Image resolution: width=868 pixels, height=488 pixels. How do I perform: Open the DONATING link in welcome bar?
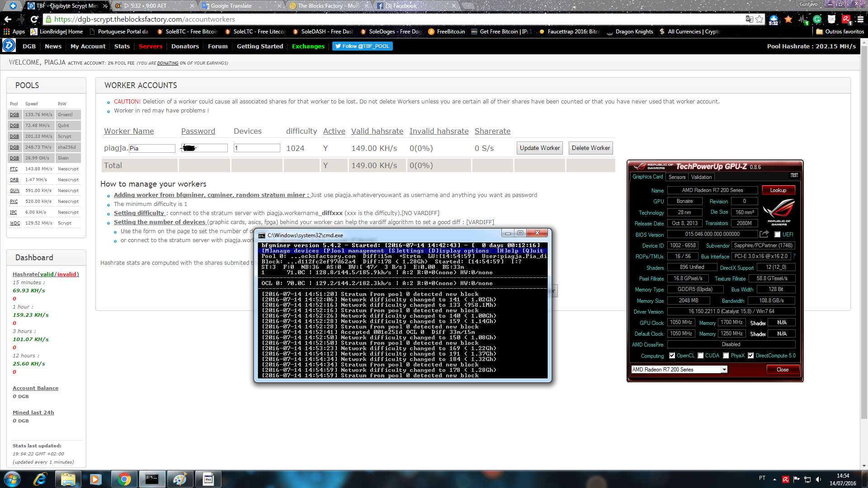click(168, 63)
